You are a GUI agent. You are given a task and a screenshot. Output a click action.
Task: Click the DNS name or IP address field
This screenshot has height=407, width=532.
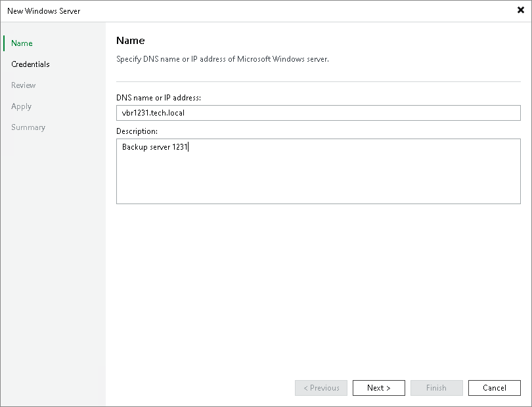(x=319, y=113)
